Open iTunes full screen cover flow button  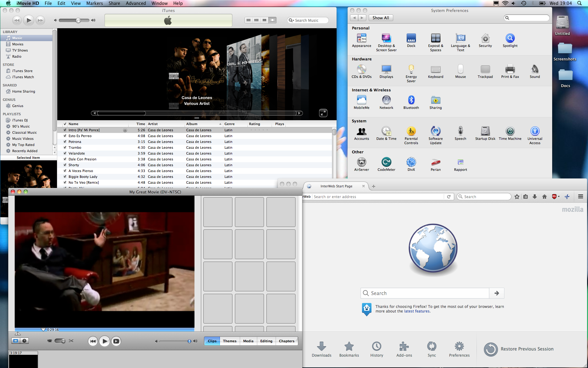(323, 113)
